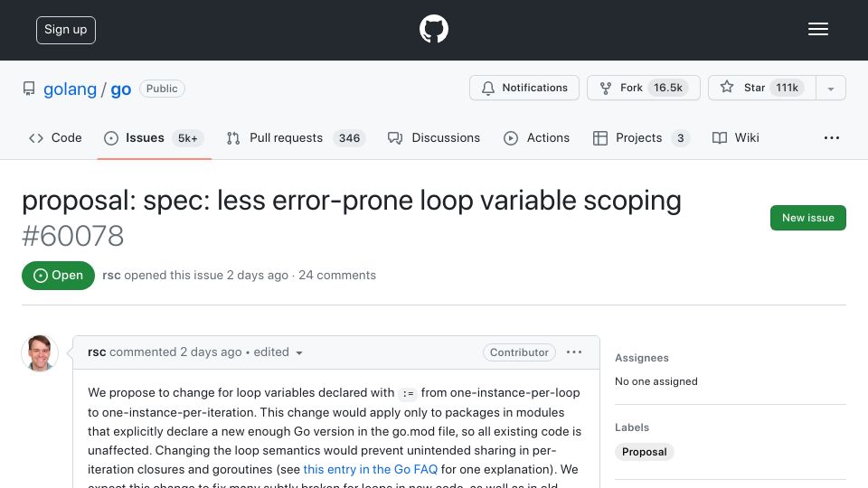The height and width of the screenshot is (488, 868).
Task: Click rsc's avatar thumbnail
Action: (40, 353)
